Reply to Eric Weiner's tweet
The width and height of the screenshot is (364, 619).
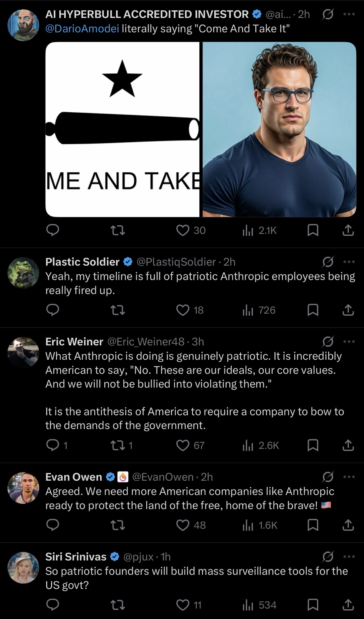[53, 445]
